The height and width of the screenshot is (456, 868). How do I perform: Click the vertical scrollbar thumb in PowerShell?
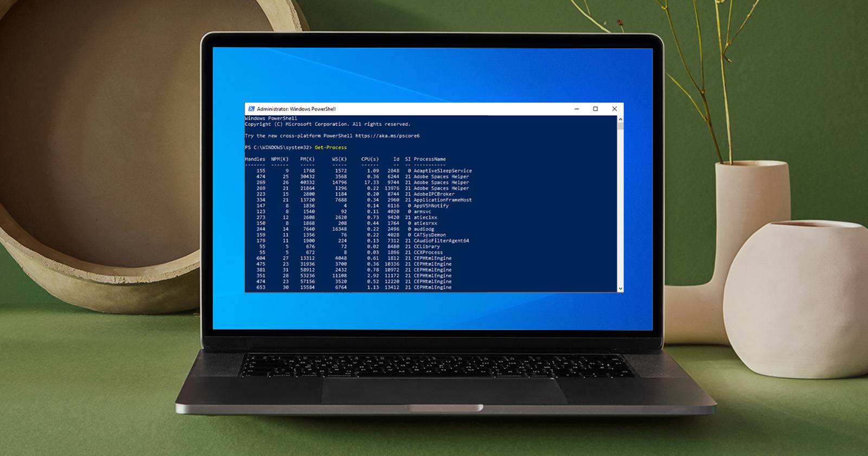(x=620, y=126)
